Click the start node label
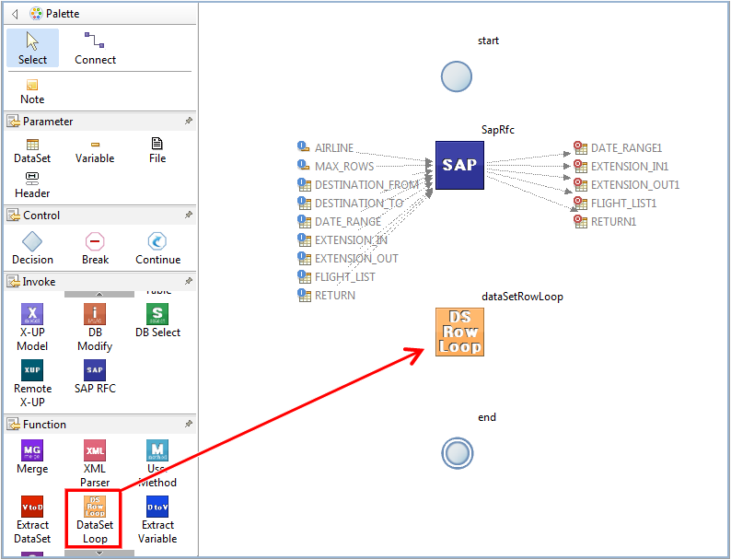Screen dimensions: 731x560 click(x=488, y=41)
